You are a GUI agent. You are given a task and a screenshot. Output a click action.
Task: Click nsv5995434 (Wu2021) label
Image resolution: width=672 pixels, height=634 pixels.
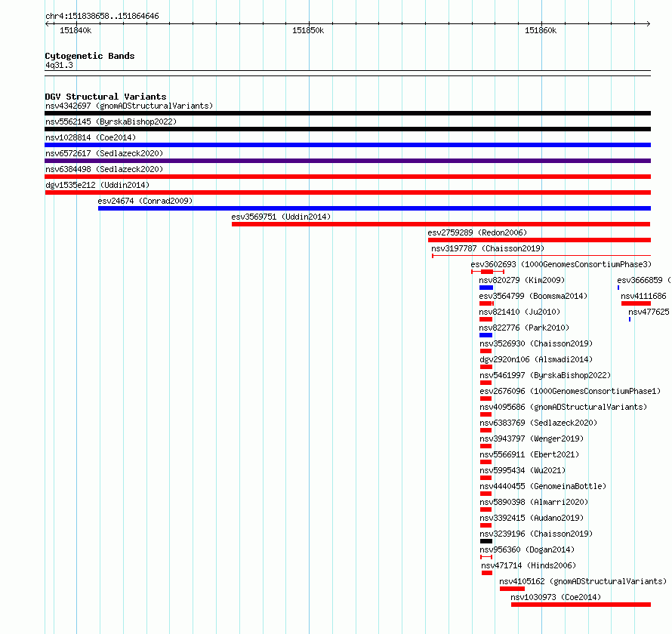(522, 470)
